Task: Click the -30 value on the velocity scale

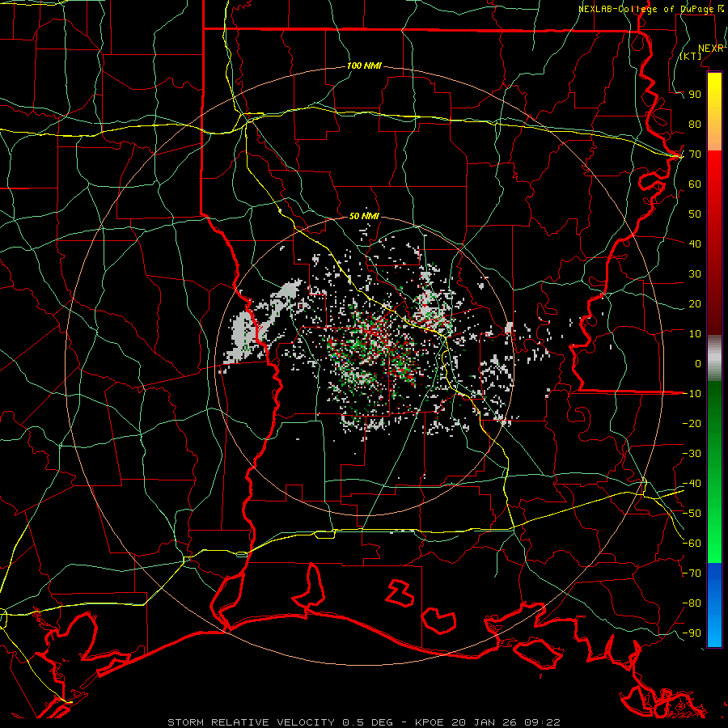Action: tap(692, 454)
